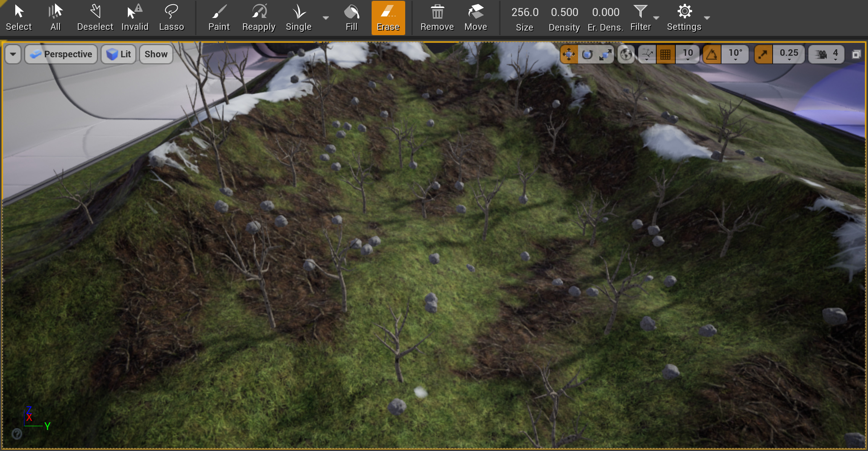Select the Paint foliage tool
This screenshot has width=868, height=451.
pyautogui.click(x=219, y=18)
